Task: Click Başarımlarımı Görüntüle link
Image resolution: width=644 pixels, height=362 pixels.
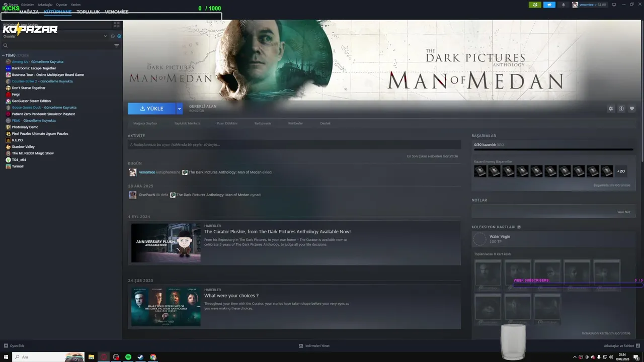Action: pyautogui.click(x=612, y=185)
